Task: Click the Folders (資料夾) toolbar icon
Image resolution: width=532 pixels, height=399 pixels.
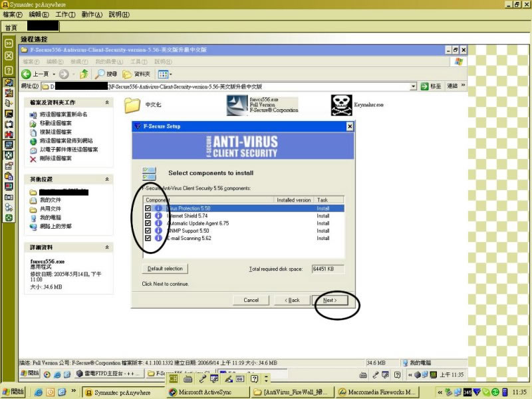Action: tap(127, 74)
